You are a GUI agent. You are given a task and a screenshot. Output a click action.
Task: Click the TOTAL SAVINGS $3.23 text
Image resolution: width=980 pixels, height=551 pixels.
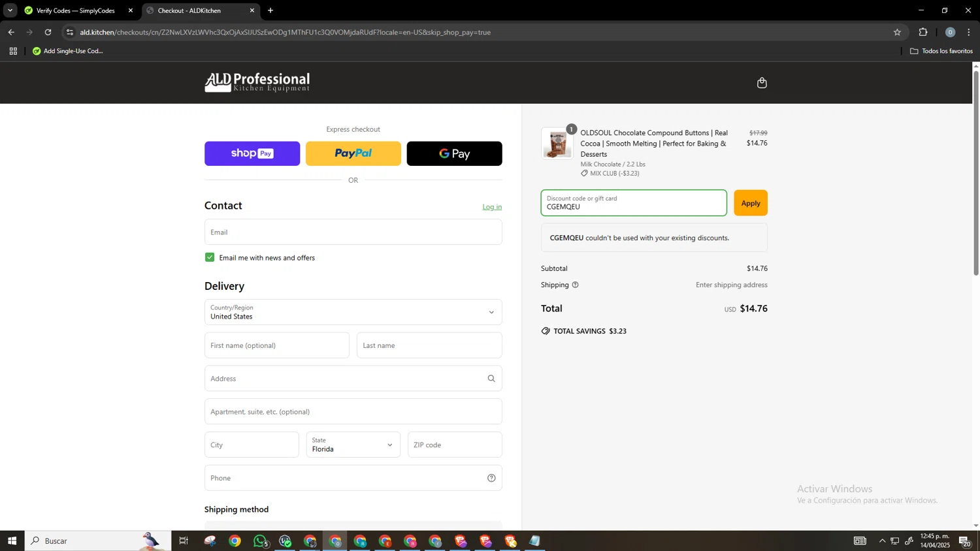coord(589,332)
